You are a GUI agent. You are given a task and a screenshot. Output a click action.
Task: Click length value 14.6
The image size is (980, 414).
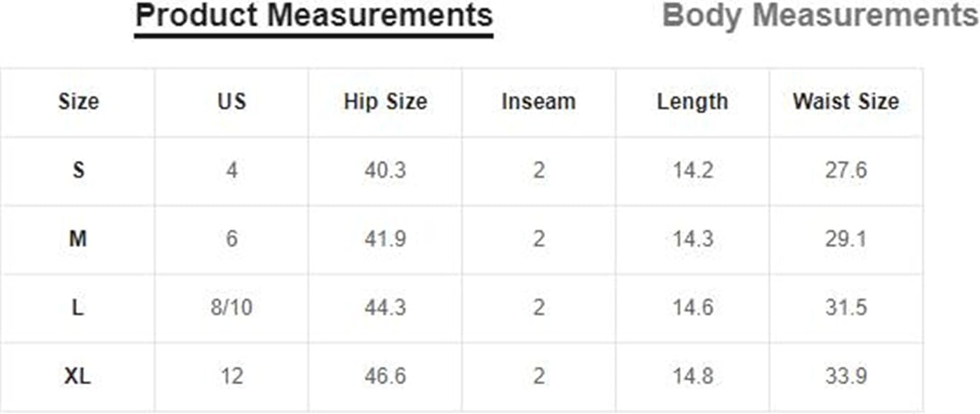point(693,308)
